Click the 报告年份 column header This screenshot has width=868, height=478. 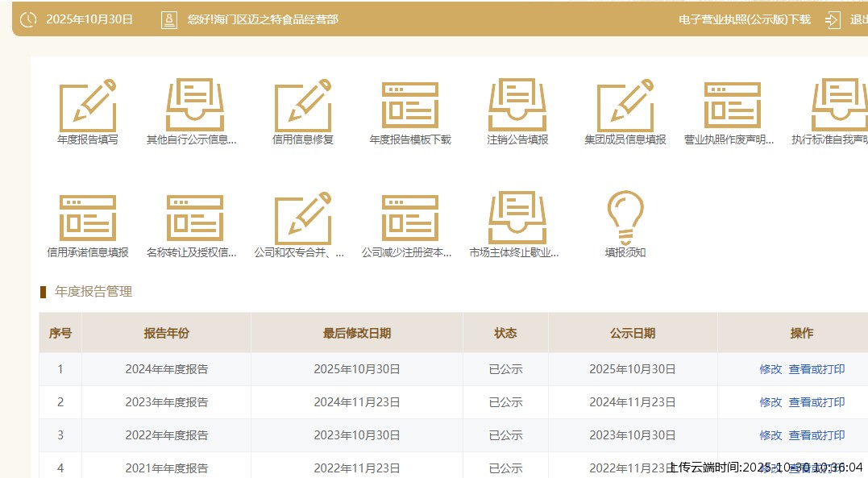coord(166,333)
